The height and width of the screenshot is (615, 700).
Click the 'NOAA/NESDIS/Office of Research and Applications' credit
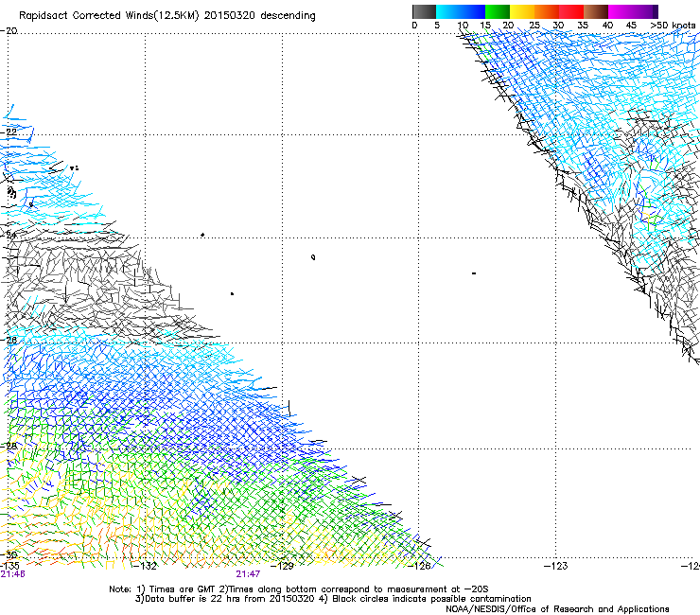click(557, 609)
